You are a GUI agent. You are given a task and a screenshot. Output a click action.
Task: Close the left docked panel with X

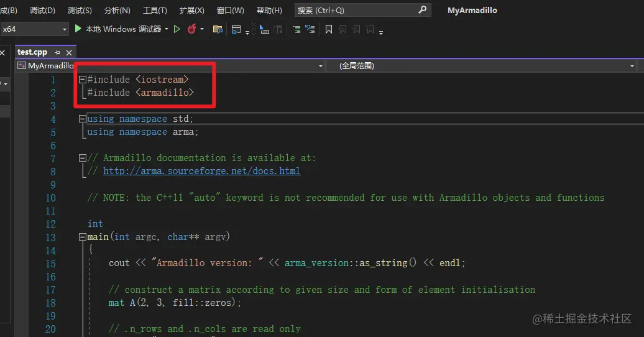[2, 53]
